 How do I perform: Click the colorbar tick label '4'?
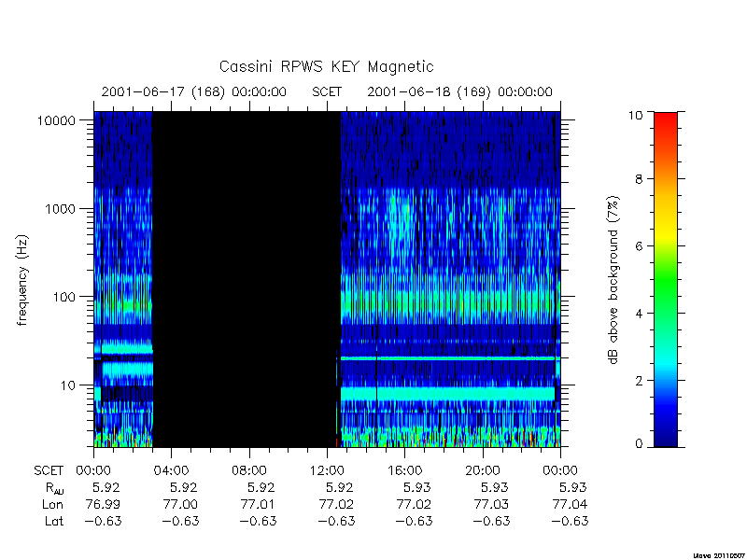coord(639,314)
